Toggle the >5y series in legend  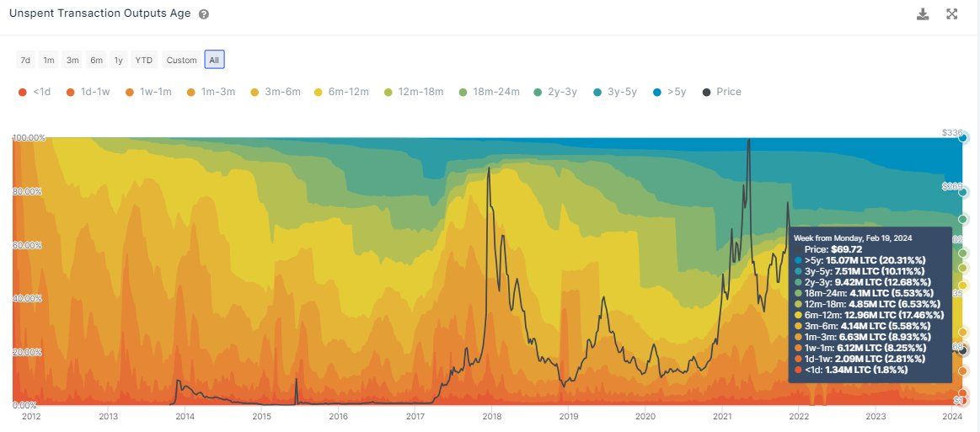(669, 92)
